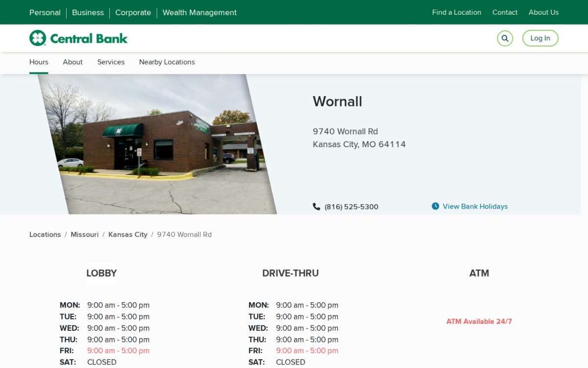
Task: Click the Central Bank logo
Action: coord(78,38)
